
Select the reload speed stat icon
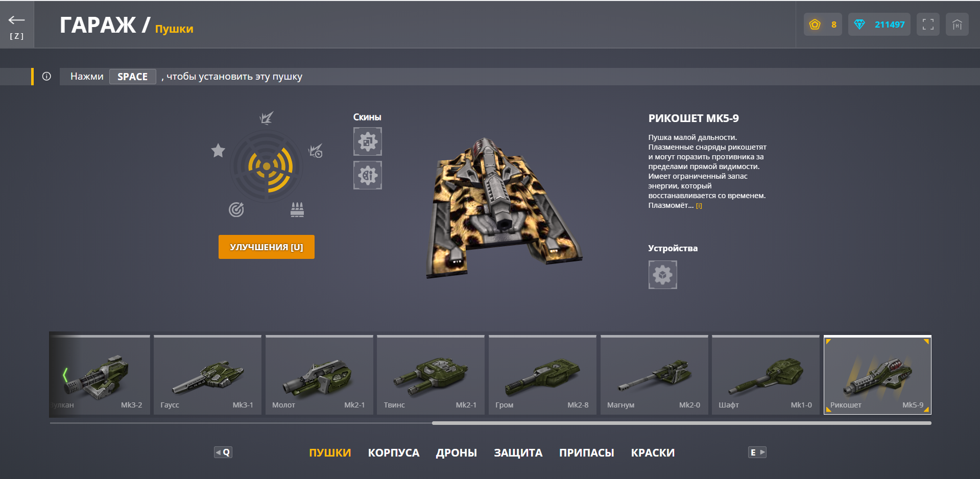pyautogui.click(x=316, y=151)
